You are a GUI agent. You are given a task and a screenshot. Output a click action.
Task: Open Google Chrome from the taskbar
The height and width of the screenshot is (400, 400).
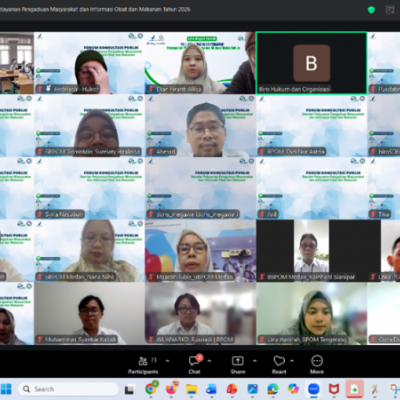click(x=151, y=389)
